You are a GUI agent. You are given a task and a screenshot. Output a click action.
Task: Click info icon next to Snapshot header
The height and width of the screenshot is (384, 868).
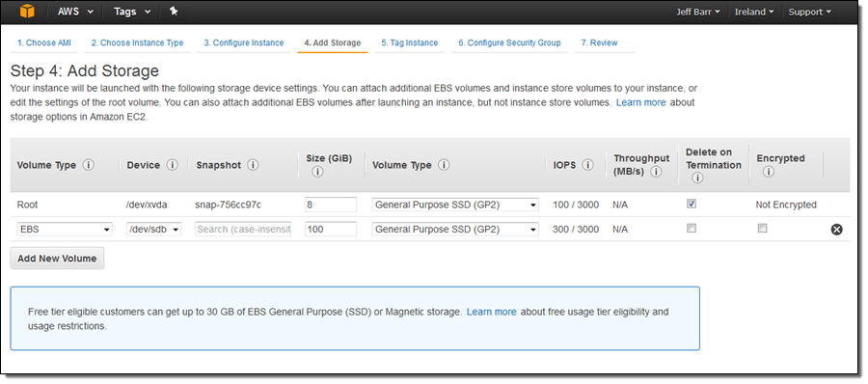[x=253, y=165]
